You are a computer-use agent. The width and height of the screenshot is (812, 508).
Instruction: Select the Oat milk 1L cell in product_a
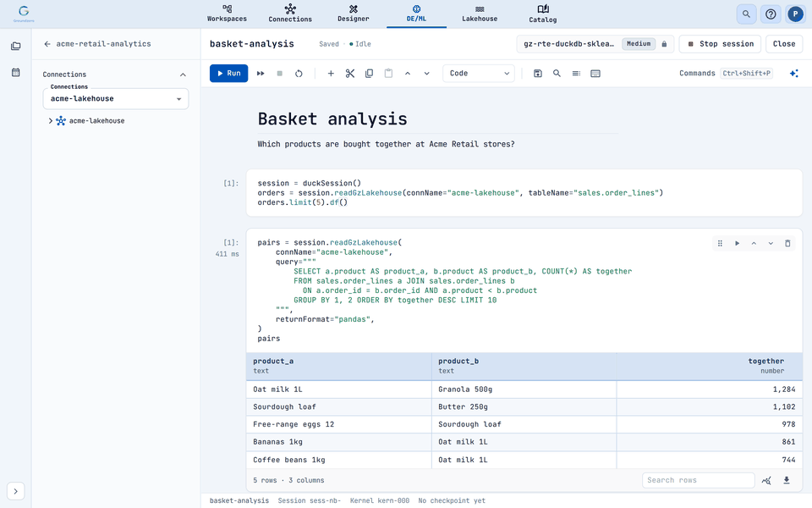pyautogui.click(x=338, y=389)
